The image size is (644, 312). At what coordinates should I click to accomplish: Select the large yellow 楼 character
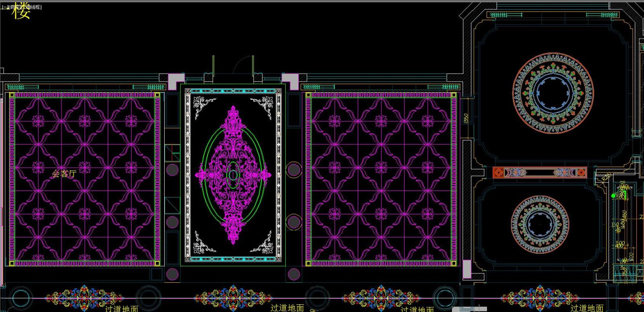pyautogui.click(x=21, y=11)
